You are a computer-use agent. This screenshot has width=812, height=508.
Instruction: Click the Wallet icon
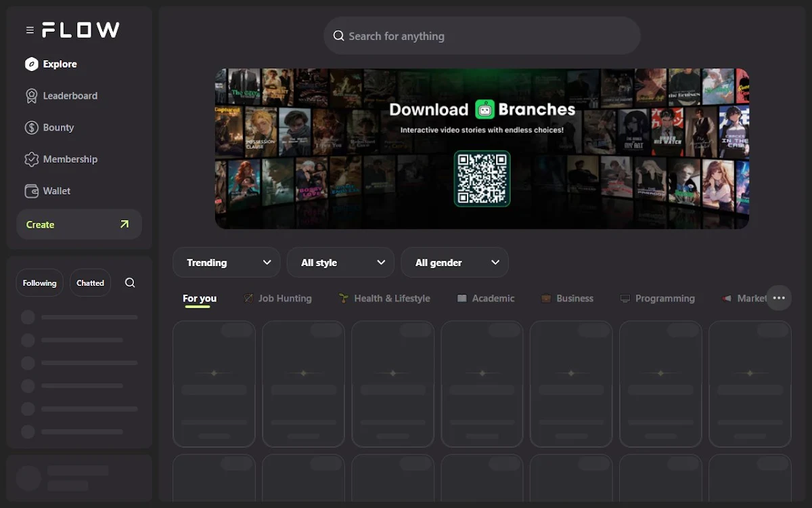[31, 191]
